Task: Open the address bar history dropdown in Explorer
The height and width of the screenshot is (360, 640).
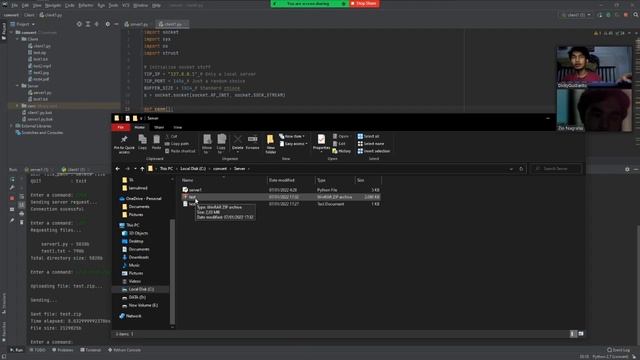Action: coord(511,169)
